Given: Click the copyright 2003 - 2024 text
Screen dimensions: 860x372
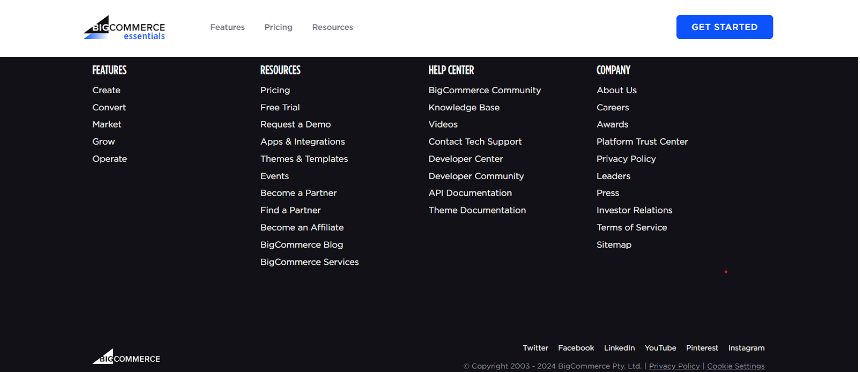Looking at the screenshot, I should [553, 366].
